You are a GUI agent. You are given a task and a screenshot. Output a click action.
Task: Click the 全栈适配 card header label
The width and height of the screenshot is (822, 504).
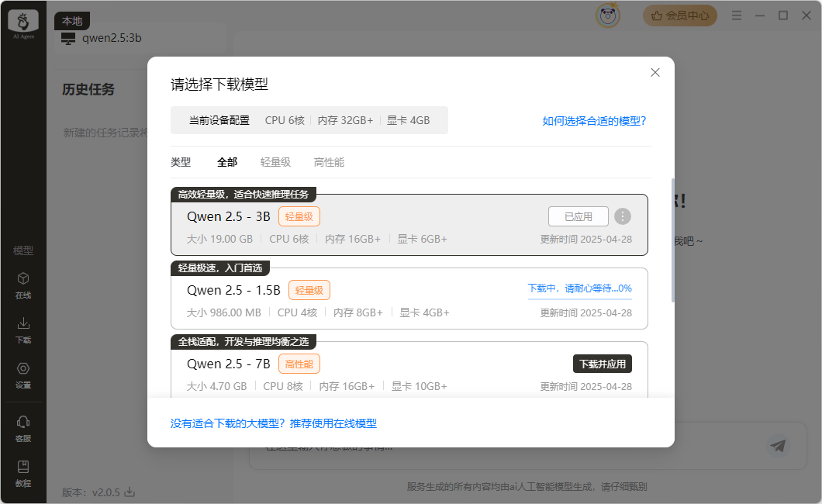pyautogui.click(x=243, y=342)
